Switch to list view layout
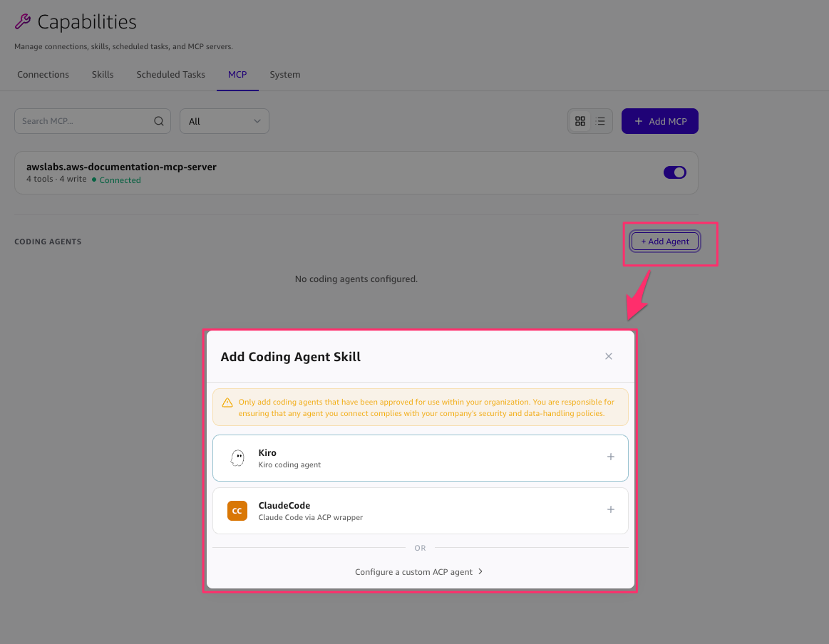Viewport: 829px width, 644px height. [600, 121]
